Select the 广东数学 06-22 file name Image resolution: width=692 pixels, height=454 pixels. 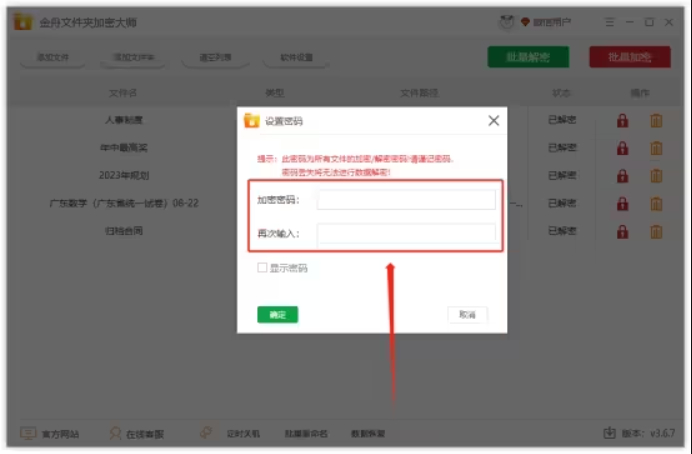[124, 203]
